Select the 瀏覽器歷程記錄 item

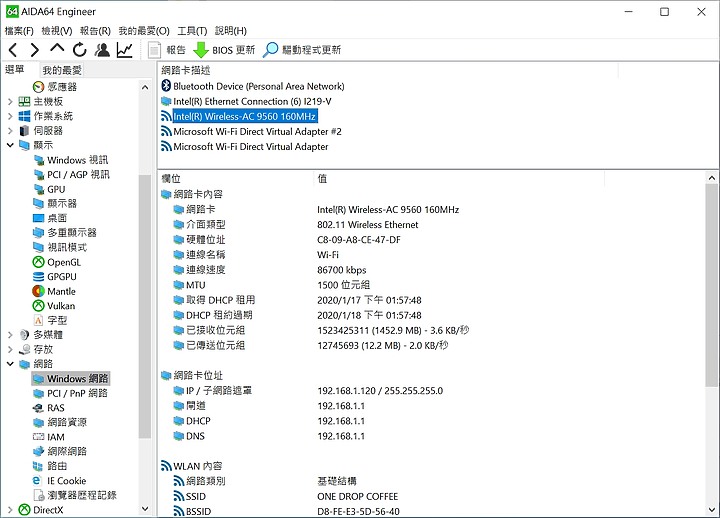click(x=75, y=495)
